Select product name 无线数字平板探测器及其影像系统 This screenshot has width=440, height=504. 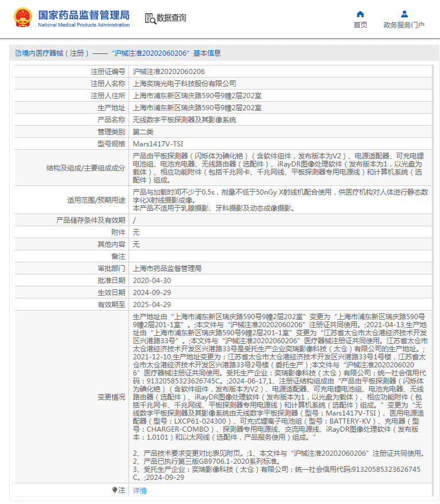coord(184,119)
